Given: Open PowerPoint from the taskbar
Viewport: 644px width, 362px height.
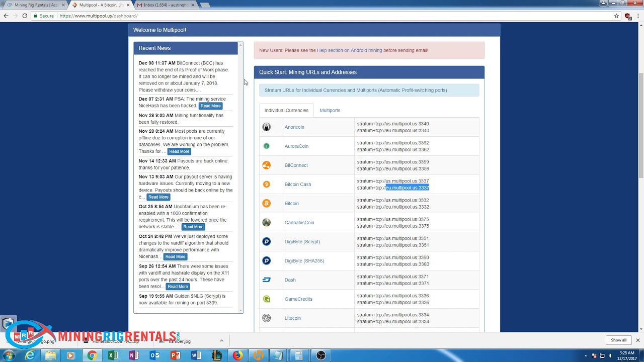Looking at the screenshot, I should [x=175, y=355].
